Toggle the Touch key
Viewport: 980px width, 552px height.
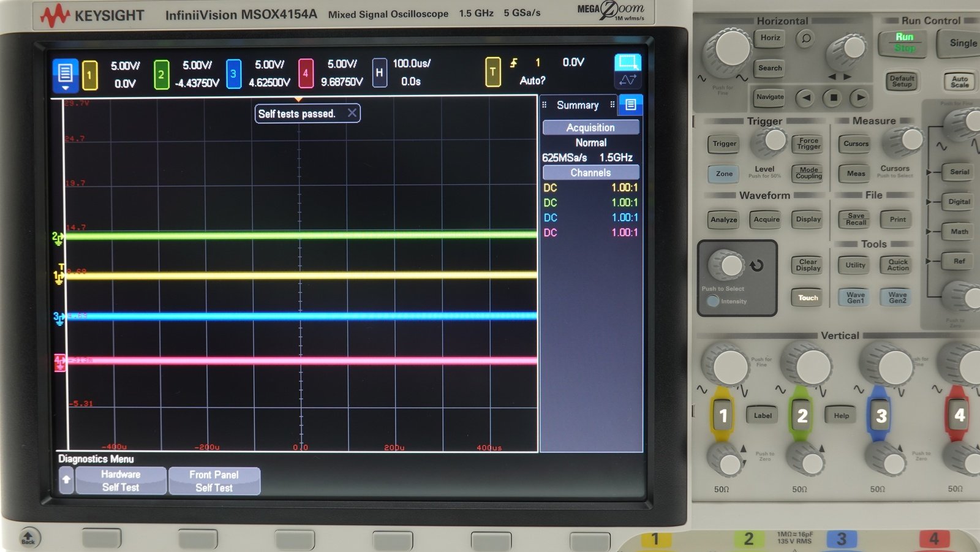point(808,298)
